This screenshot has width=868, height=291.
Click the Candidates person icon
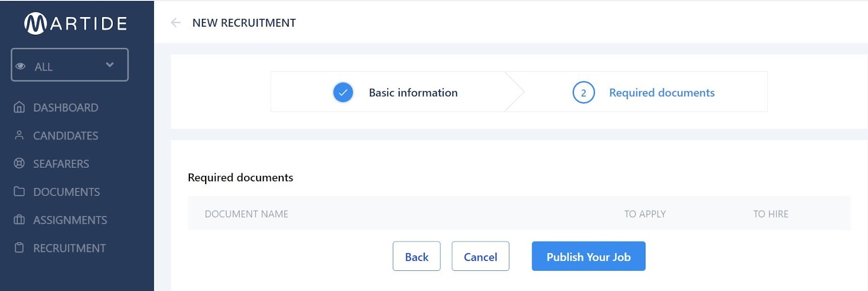tap(19, 135)
